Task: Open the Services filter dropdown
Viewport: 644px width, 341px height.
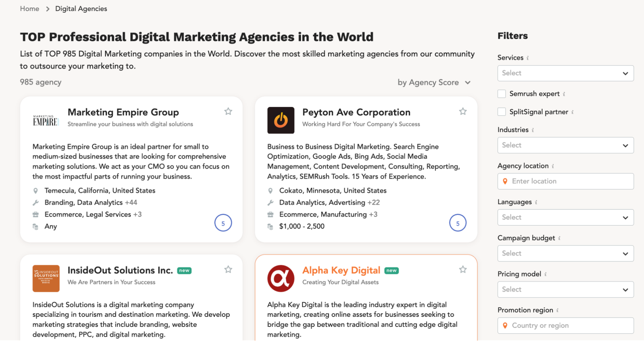Action: 565,73
